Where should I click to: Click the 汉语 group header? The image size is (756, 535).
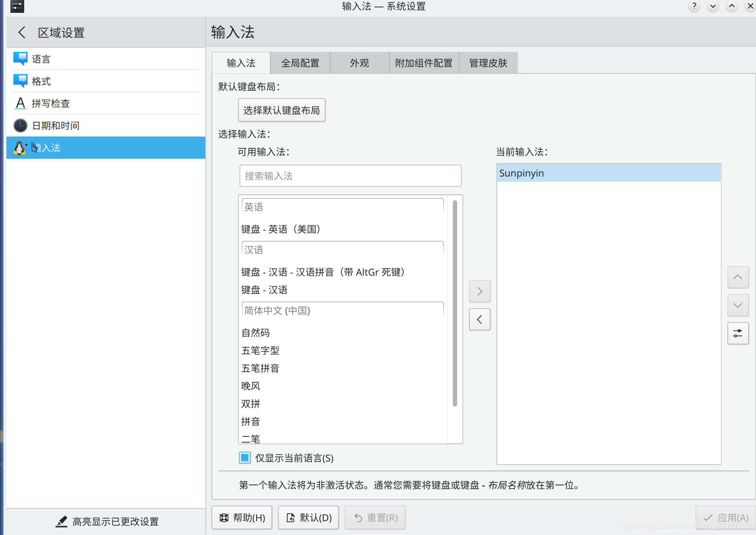[343, 250]
